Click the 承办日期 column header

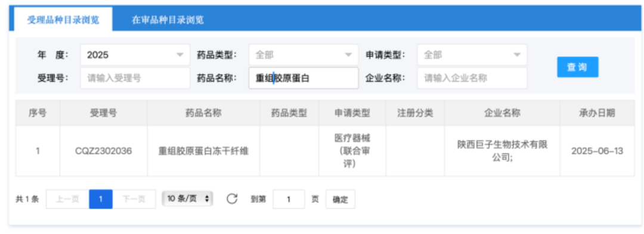(x=597, y=113)
